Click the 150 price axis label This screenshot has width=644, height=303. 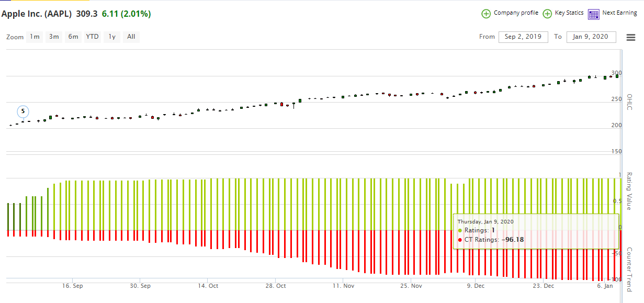click(x=616, y=151)
